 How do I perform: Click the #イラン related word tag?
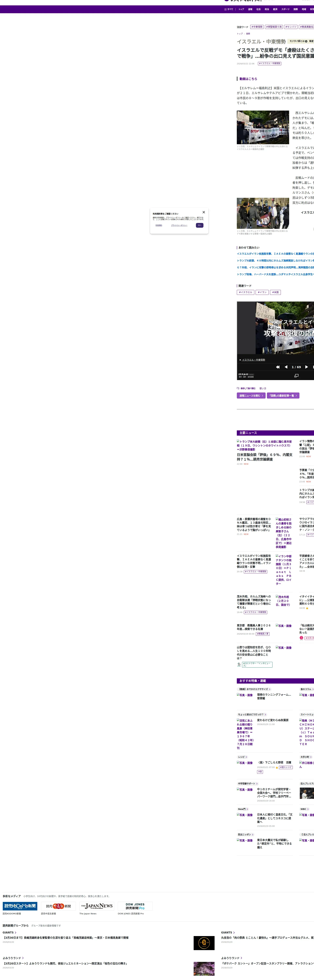tap(262, 292)
